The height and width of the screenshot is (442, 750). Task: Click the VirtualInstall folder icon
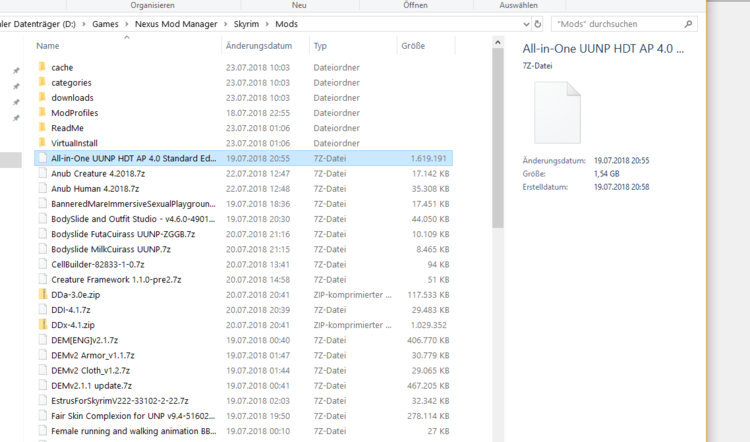click(x=42, y=143)
